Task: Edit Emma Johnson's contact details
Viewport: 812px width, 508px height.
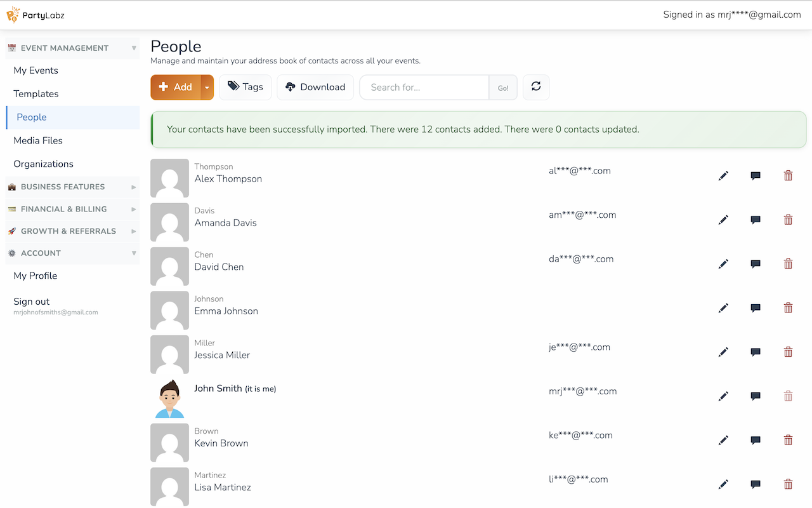Action: coord(723,308)
